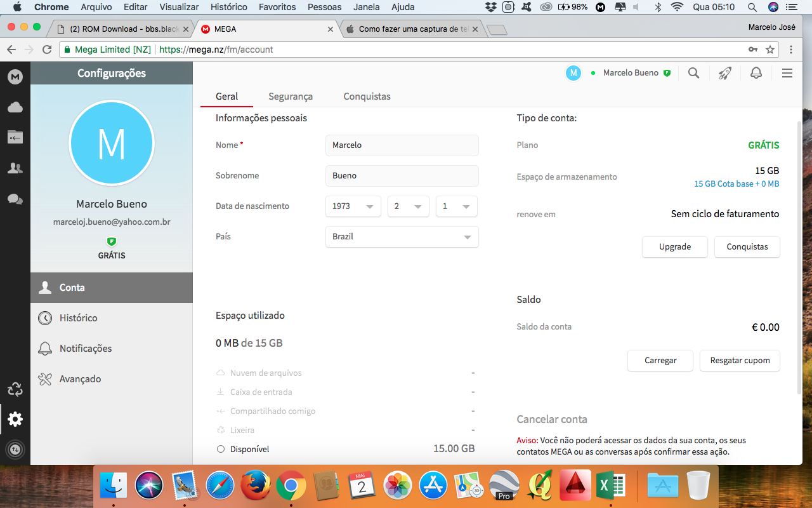Expand the birth year dropdown 1973
The height and width of the screenshot is (508, 812).
click(x=353, y=206)
